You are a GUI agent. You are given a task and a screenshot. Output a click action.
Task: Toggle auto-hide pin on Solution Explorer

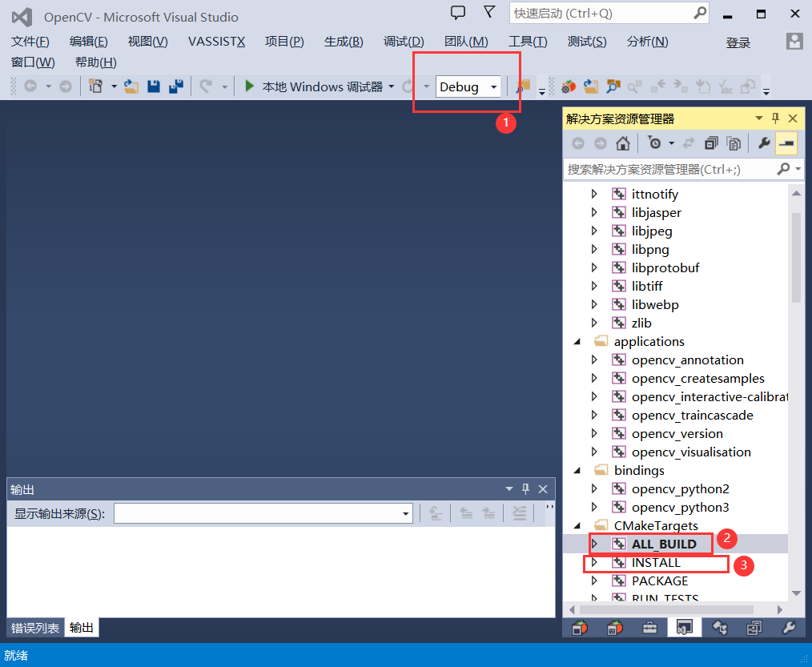[775, 118]
